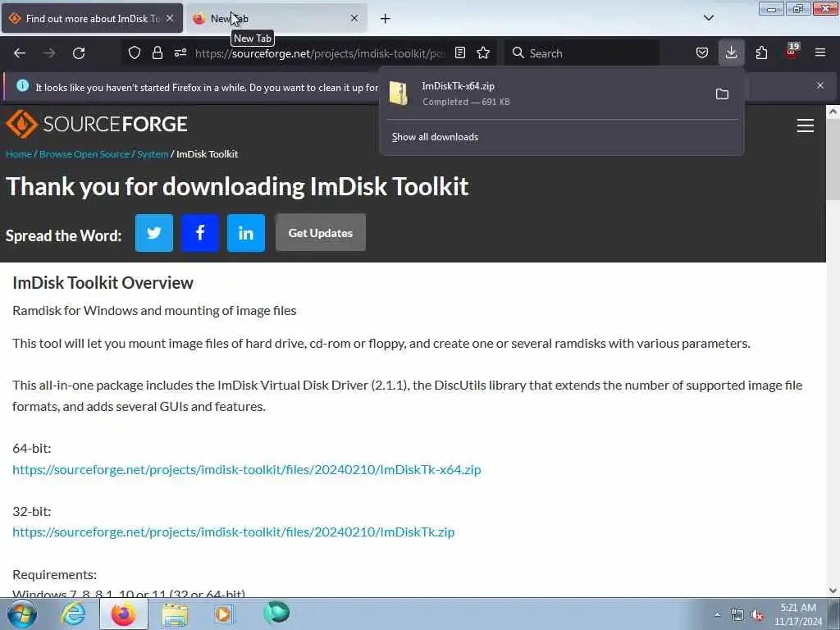Toggle reader view icon
The width and height of the screenshot is (840, 630).
(459, 52)
